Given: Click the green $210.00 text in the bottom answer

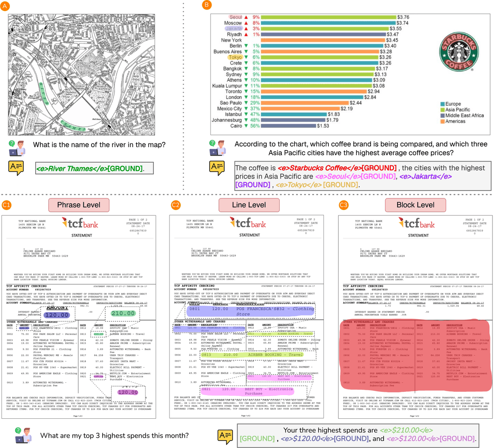Looking at the screenshot, I should click(x=406, y=430).
